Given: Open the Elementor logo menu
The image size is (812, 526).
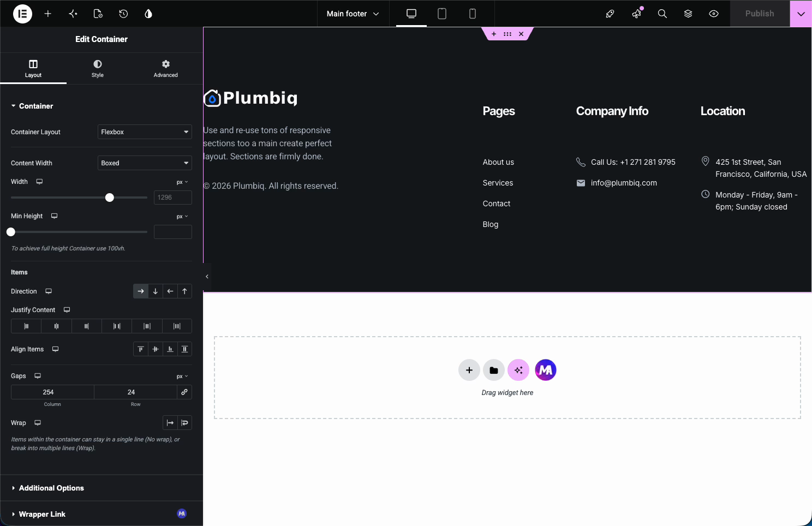Looking at the screenshot, I should (x=22, y=14).
